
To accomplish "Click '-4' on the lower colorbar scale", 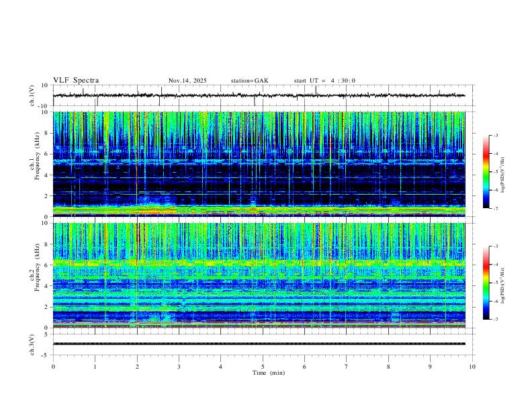I will pos(496,265).
